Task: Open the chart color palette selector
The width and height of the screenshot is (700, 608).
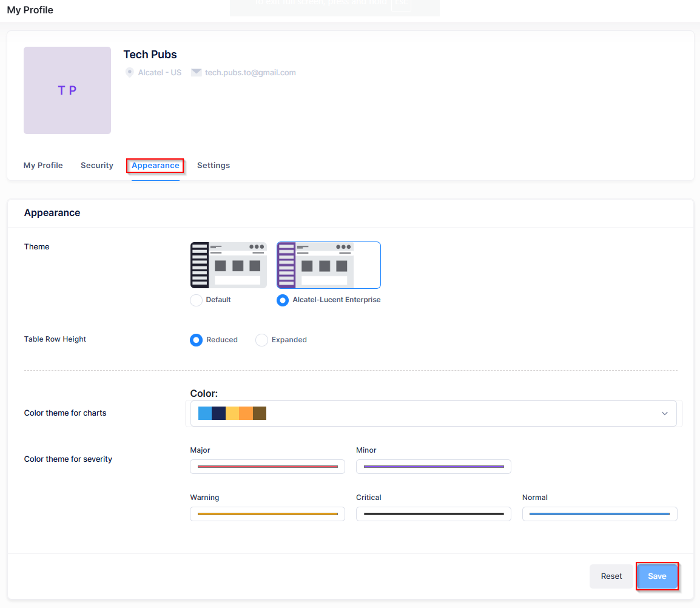Action: (x=425, y=413)
